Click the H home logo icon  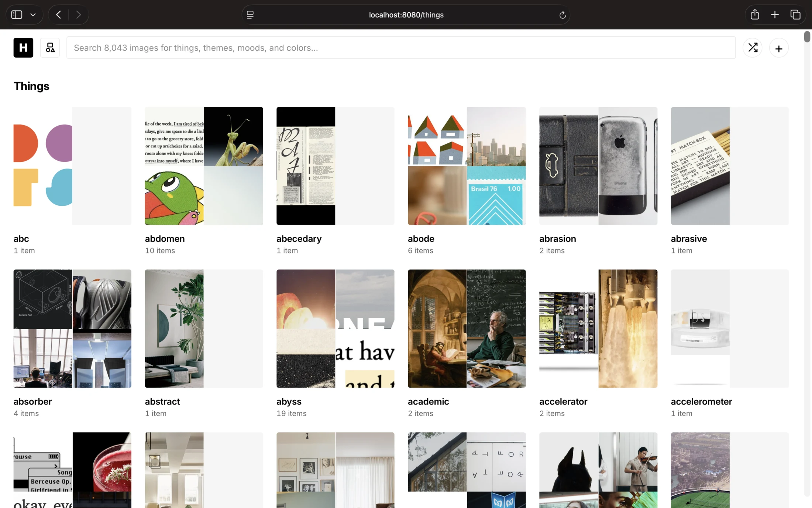click(23, 48)
